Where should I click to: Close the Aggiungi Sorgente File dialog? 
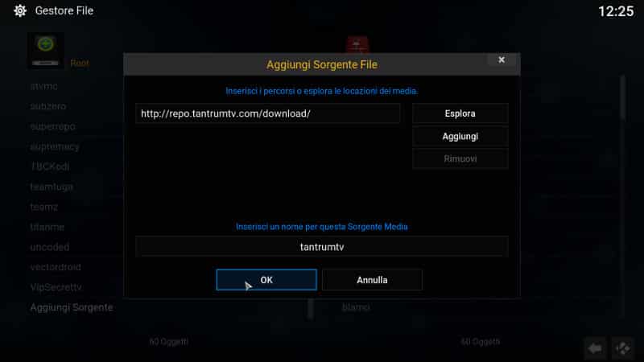tap(501, 60)
